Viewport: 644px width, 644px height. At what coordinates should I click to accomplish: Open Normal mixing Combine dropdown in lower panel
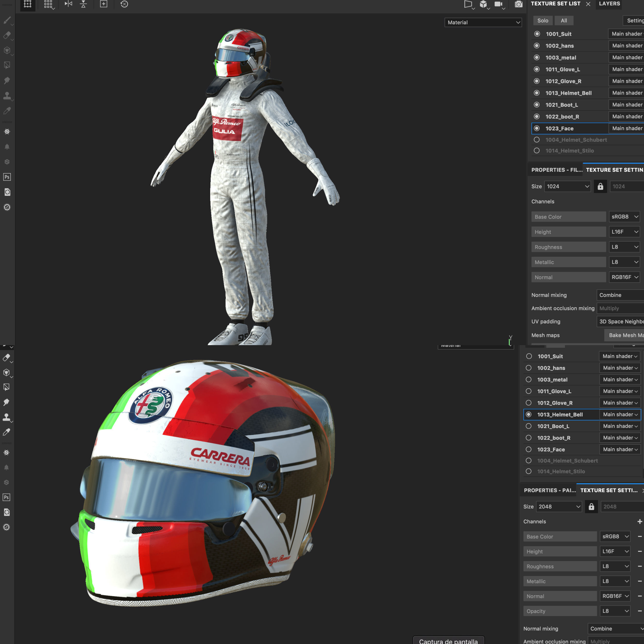[616, 629]
